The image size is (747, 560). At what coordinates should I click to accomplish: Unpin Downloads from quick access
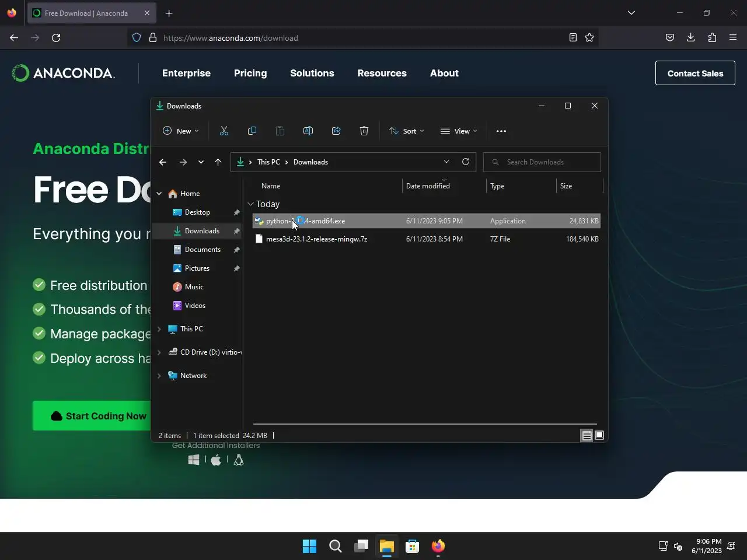pyautogui.click(x=236, y=231)
